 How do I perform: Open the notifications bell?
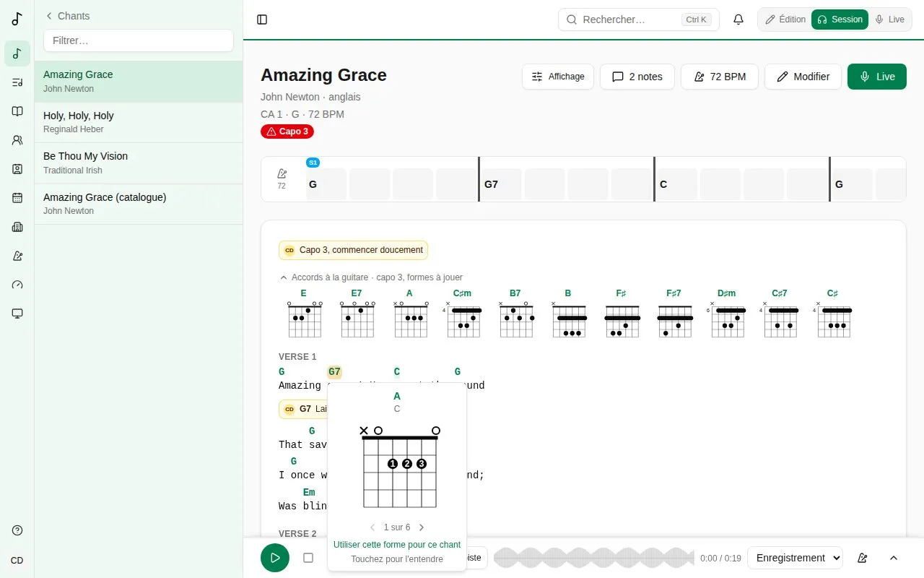738,20
